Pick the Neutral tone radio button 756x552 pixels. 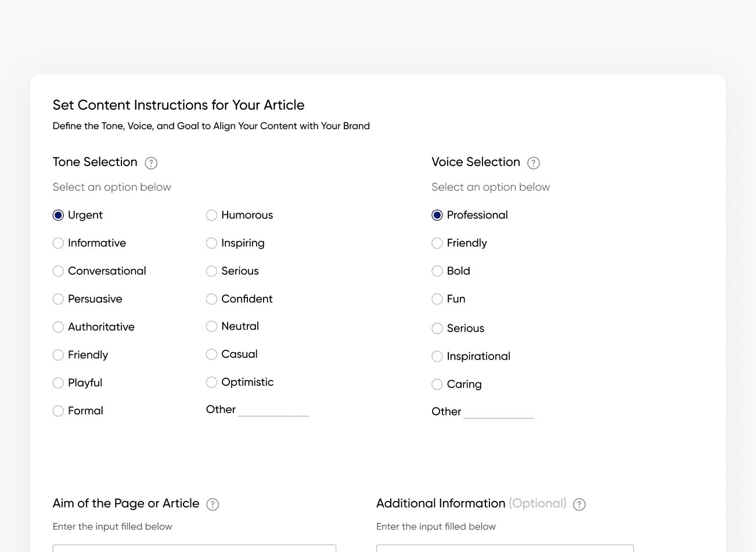[211, 327]
